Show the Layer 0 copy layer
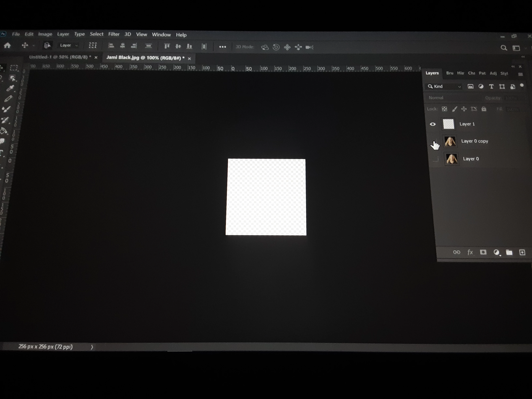 (x=434, y=141)
